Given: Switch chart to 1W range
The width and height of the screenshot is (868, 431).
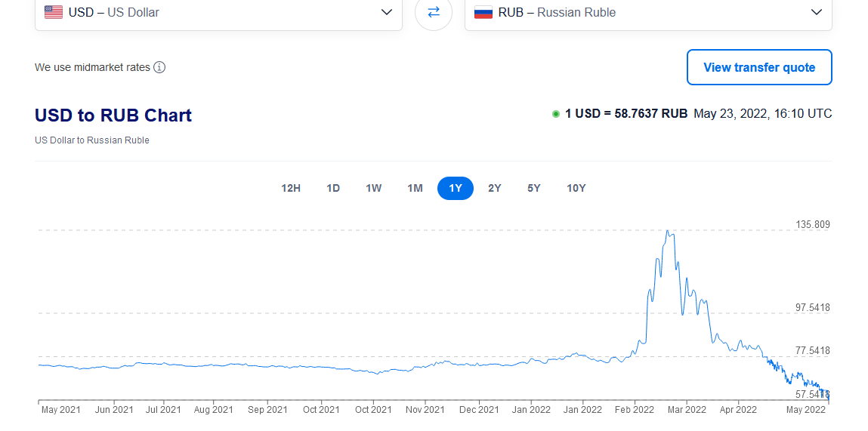Looking at the screenshot, I should point(374,188).
